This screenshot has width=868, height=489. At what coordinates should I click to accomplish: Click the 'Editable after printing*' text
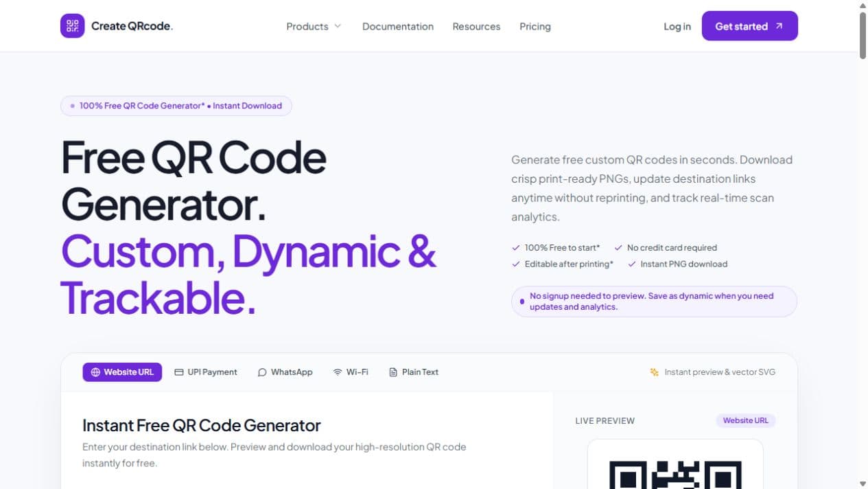click(569, 264)
